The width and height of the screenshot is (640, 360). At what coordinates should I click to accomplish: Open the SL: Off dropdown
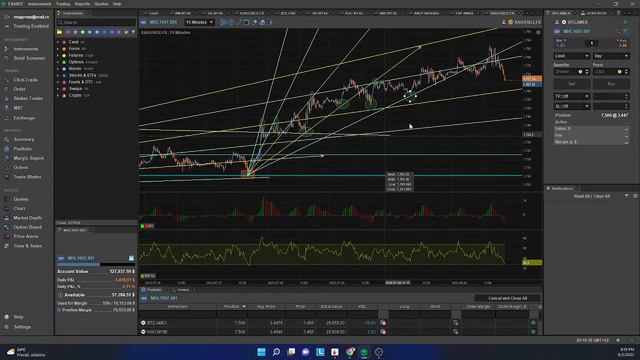[x=572, y=106]
